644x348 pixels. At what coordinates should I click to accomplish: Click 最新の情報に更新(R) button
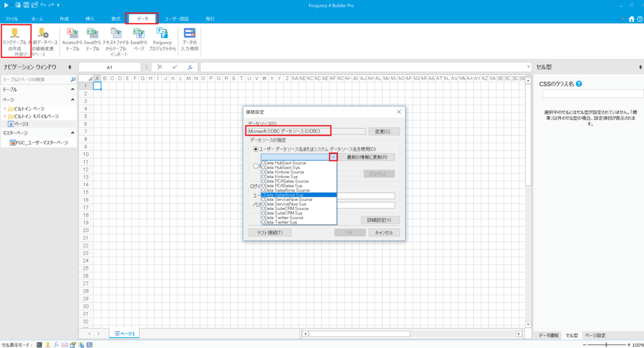(367, 157)
